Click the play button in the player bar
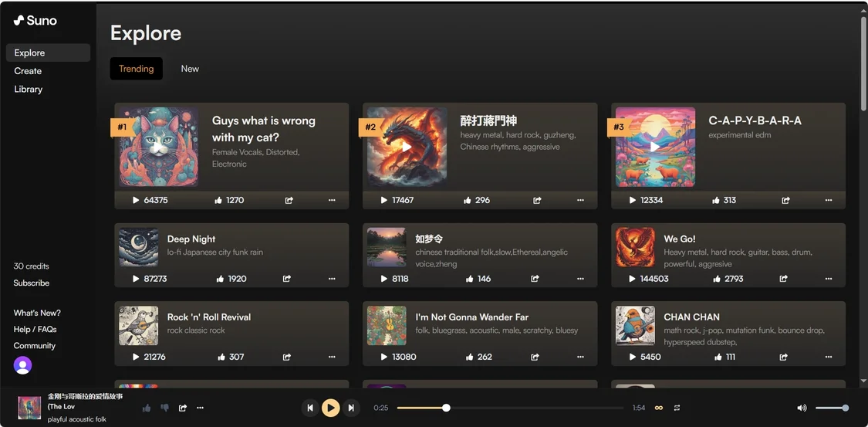The width and height of the screenshot is (868, 427). (x=330, y=408)
